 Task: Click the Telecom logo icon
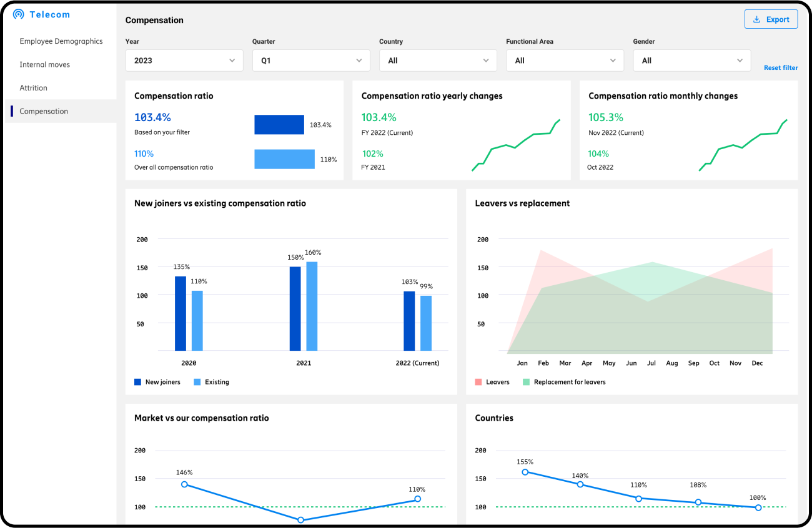(x=18, y=14)
